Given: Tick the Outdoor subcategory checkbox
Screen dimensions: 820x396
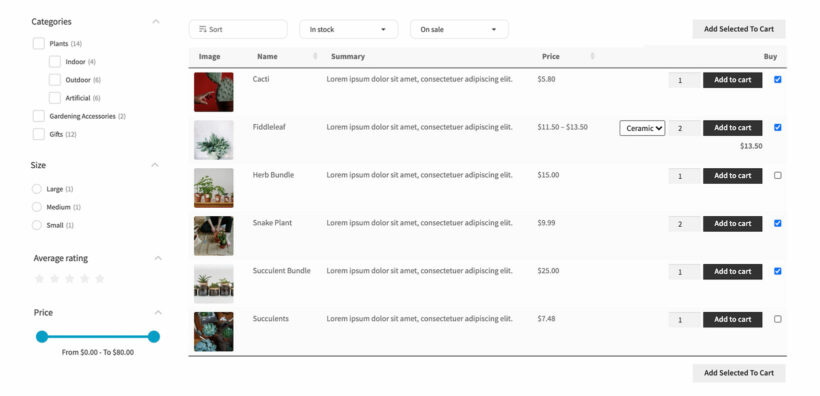Looking at the screenshot, I should [x=55, y=80].
